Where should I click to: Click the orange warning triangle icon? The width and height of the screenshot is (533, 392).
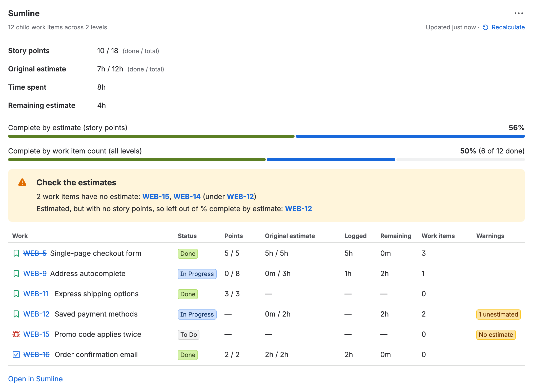coord(22,182)
